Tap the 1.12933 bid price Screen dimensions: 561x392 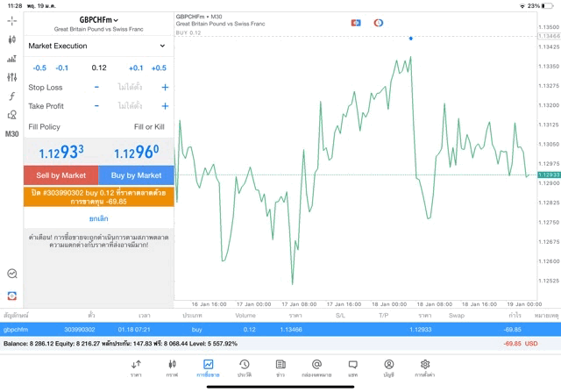coord(61,152)
